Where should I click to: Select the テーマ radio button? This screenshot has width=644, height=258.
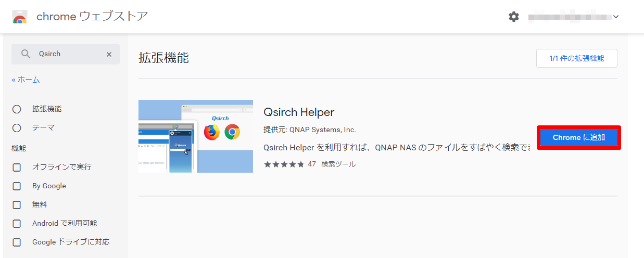(x=17, y=128)
